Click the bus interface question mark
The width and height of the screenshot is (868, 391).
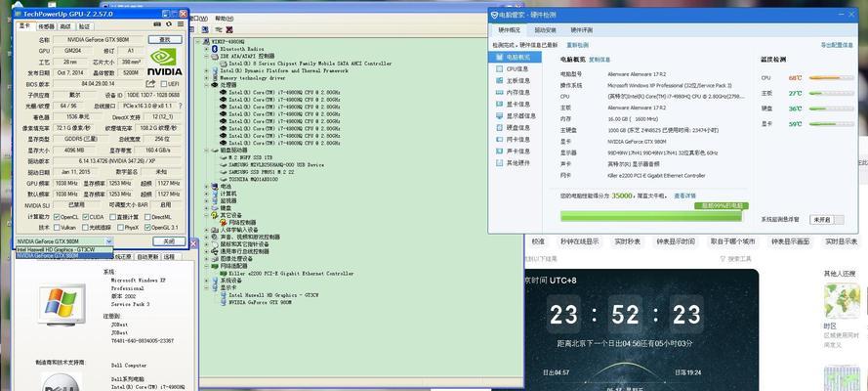click(180, 106)
